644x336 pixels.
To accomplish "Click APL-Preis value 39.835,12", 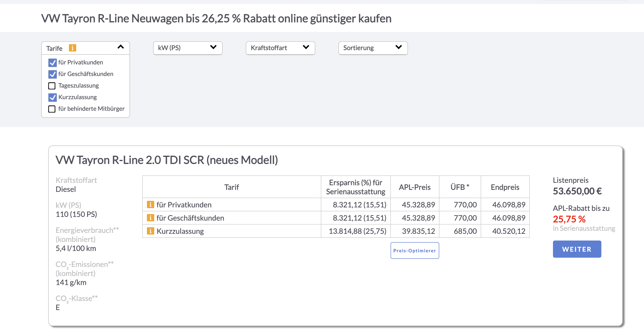I will tap(418, 231).
